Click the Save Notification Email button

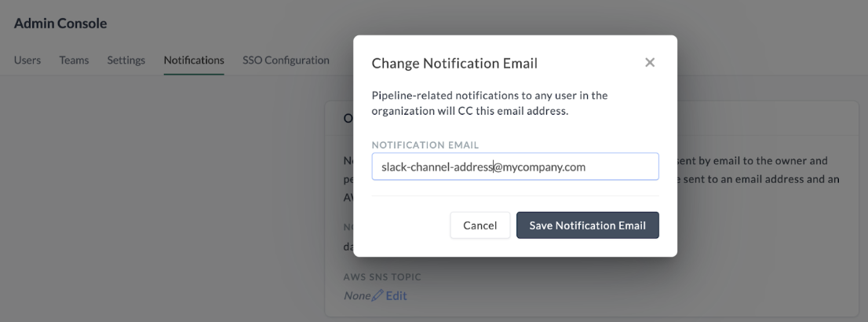tap(587, 225)
